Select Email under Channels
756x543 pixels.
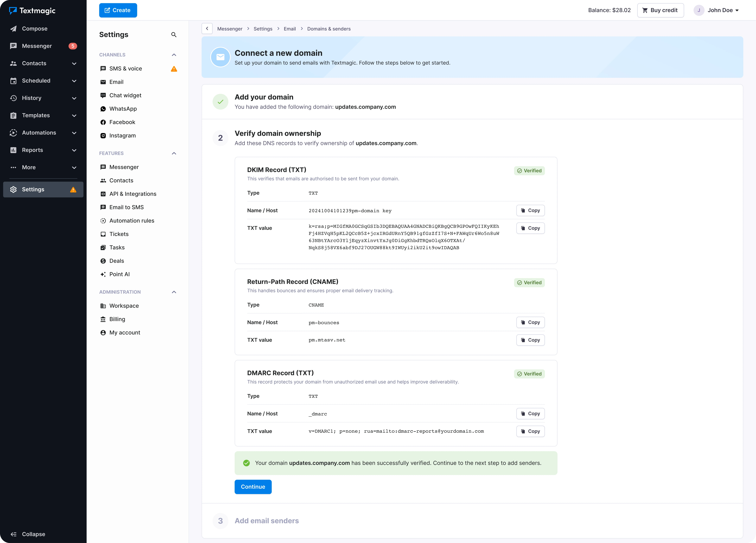pos(116,82)
